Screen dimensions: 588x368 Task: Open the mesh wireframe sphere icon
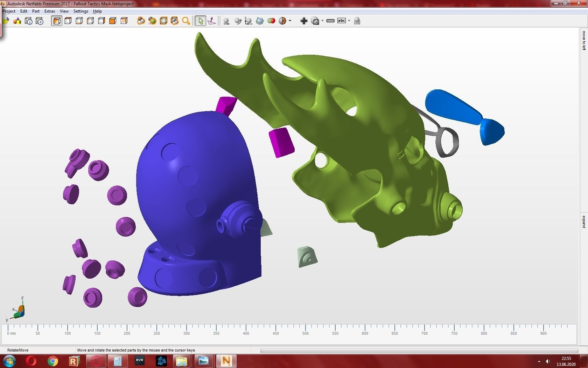[260, 21]
